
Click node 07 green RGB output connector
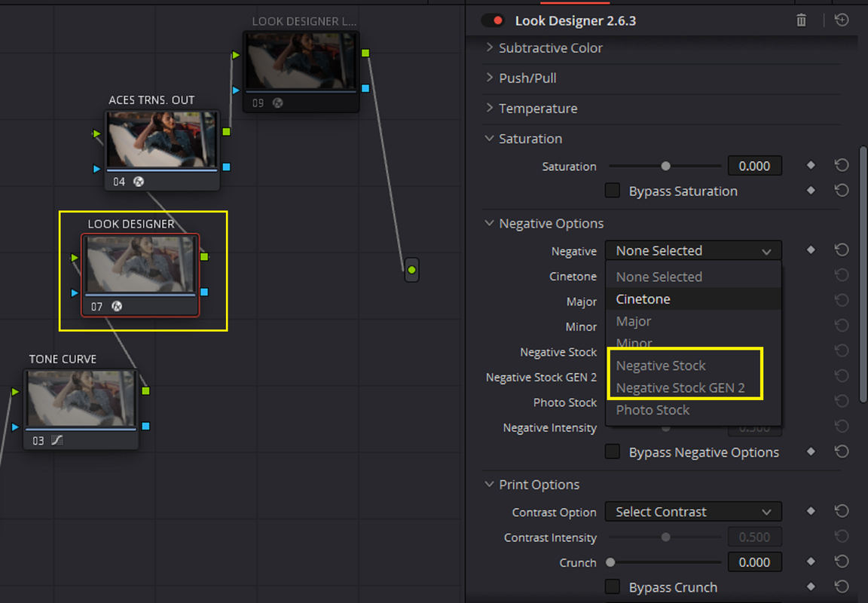coord(204,257)
